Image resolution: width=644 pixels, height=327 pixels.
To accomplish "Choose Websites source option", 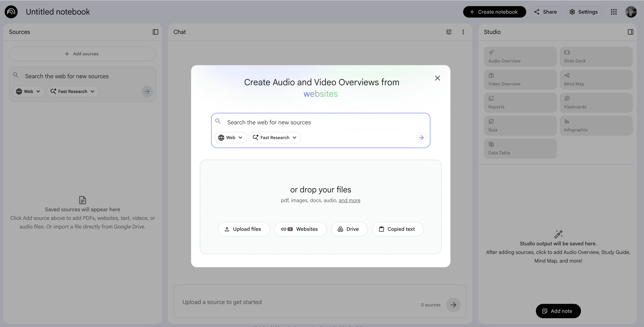I will 300,229.
